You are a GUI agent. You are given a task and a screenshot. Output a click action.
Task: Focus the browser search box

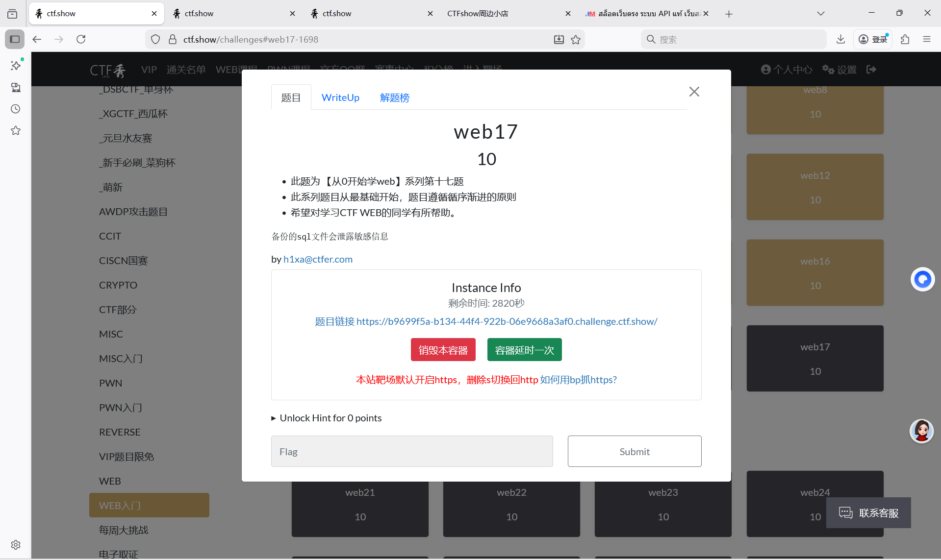[x=734, y=39]
